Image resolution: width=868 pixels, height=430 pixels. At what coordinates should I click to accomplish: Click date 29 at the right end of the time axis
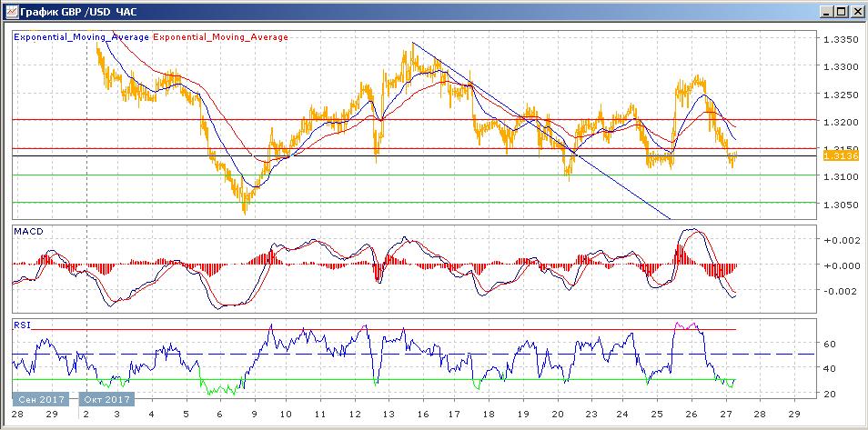click(x=795, y=412)
